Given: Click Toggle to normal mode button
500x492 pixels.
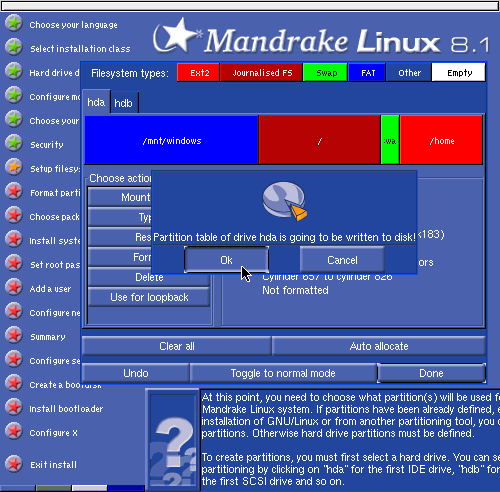Looking at the screenshot, I should coord(283,373).
